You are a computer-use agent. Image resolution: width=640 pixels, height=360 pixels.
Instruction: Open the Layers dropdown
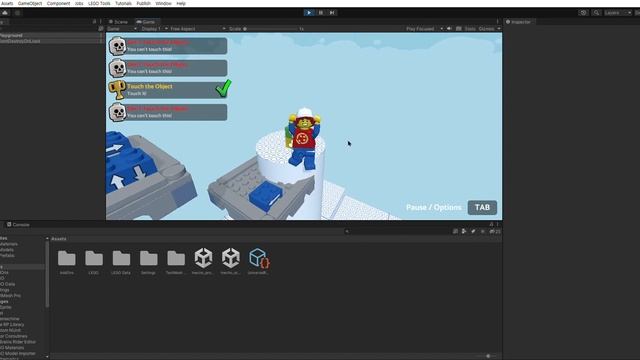[x=618, y=13]
